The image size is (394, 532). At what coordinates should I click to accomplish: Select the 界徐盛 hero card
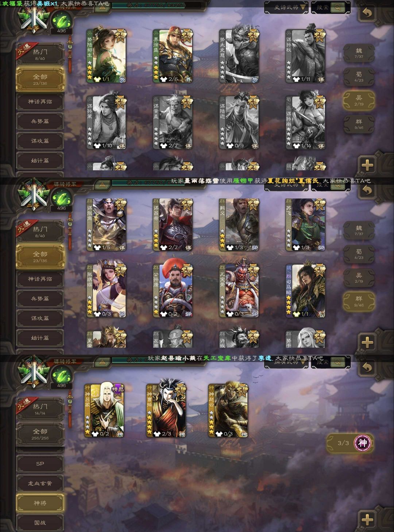click(x=173, y=56)
